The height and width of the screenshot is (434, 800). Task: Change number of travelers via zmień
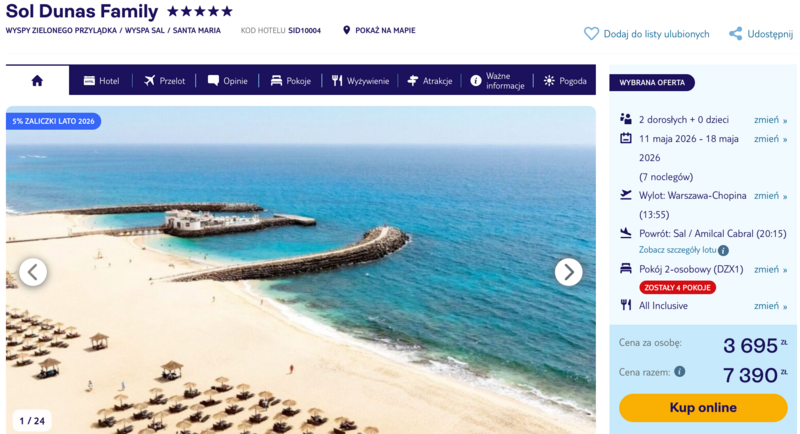770,120
